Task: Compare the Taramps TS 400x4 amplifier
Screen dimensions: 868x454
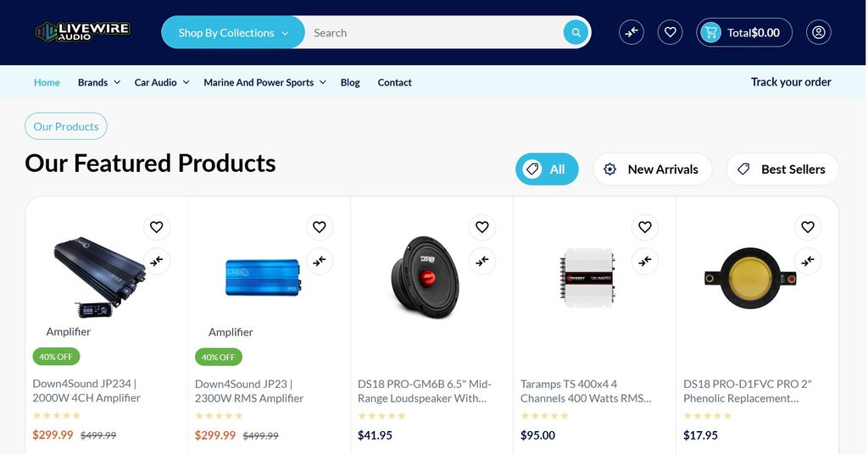Action: 645,261
